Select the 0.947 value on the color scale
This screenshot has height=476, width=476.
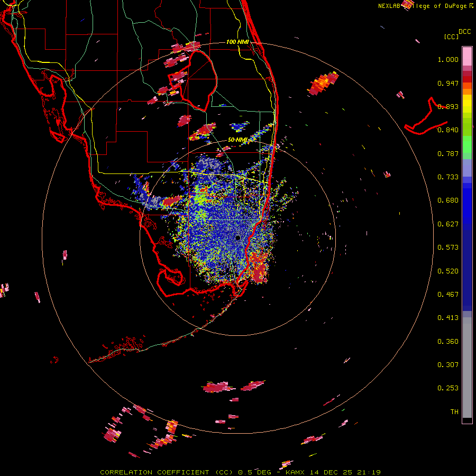[x=448, y=83]
